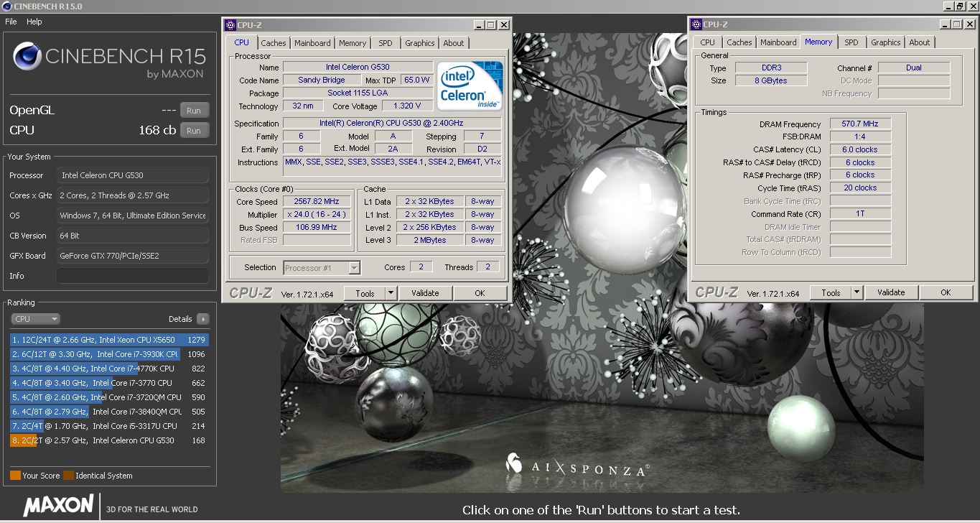Open Graphics tab in left CPU-Z window

pos(420,43)
